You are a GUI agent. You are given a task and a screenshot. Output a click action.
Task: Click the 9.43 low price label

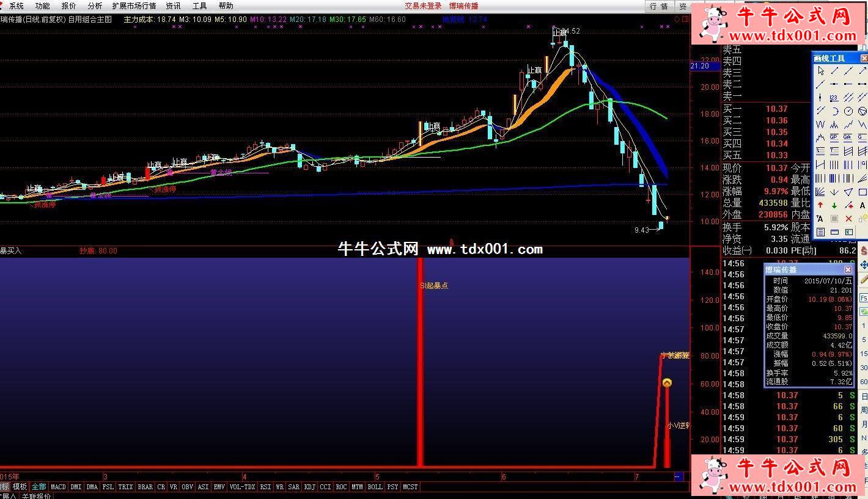coord(641,230)
